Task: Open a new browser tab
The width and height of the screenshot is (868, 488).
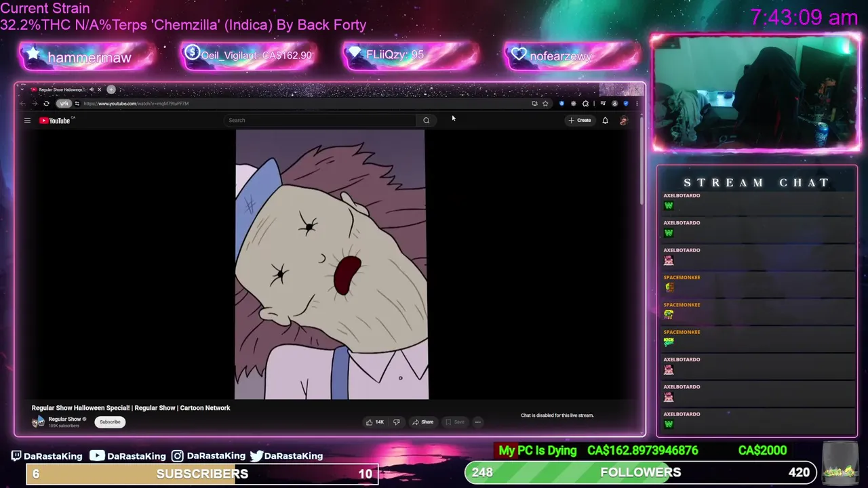Action: pyautogui.click(x=111, y=89)
